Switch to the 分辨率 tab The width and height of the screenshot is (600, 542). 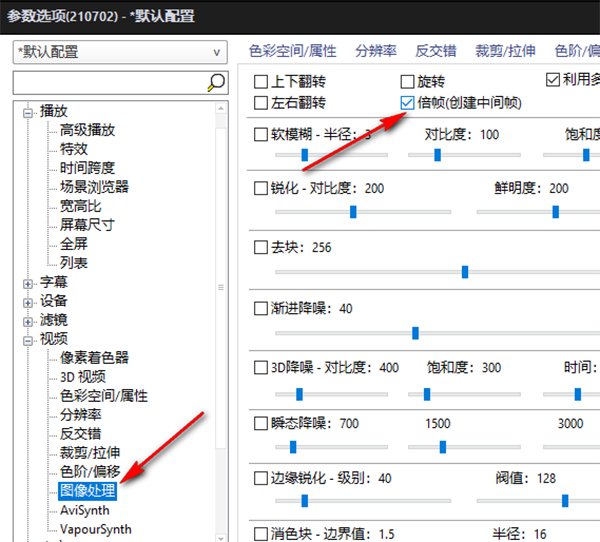375,51
